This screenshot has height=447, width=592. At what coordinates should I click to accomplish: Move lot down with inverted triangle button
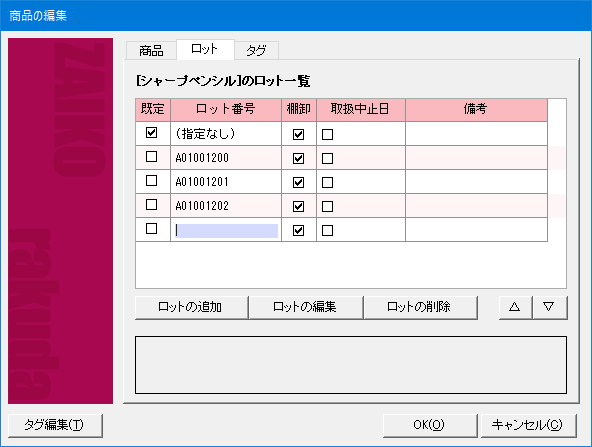(x=549, y=307)
